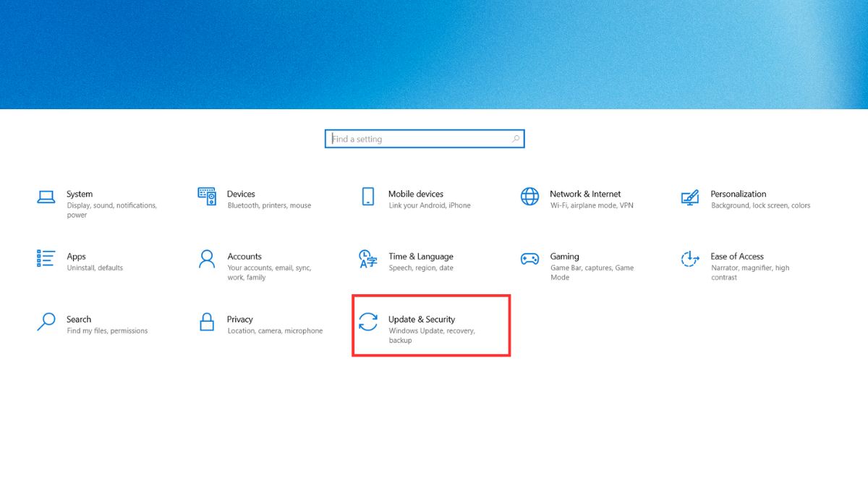Screen dimensions: 868x488
Task: Open the Privacy padlock icon
Action: (x=207, y=322)
